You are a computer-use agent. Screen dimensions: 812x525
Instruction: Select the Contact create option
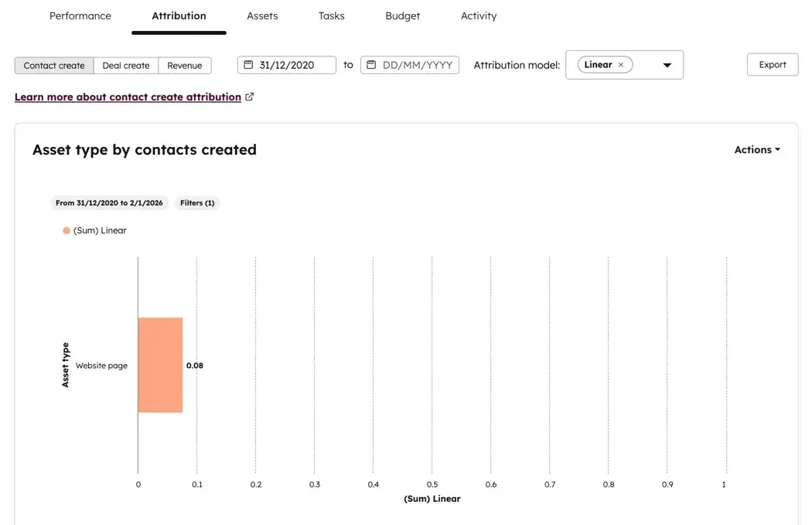[53, 65]
